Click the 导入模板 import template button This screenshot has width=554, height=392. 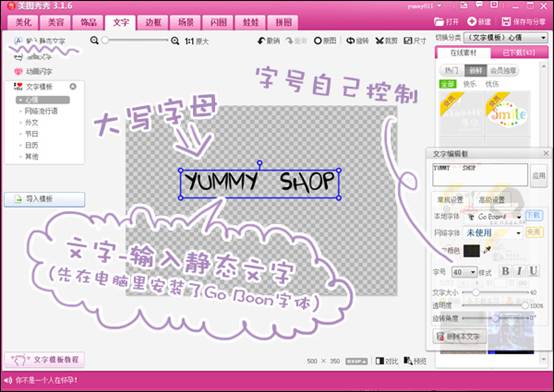pos(45,199)
